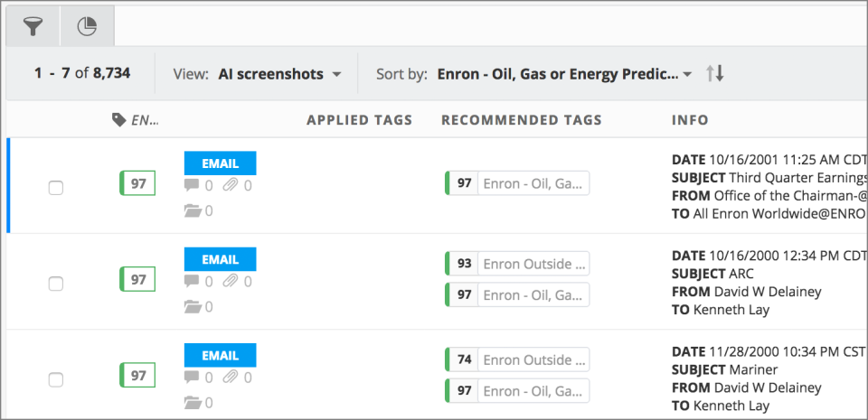
Task: Apply the 93 Enron Outside recommended tag
Action: pos(518,264)
